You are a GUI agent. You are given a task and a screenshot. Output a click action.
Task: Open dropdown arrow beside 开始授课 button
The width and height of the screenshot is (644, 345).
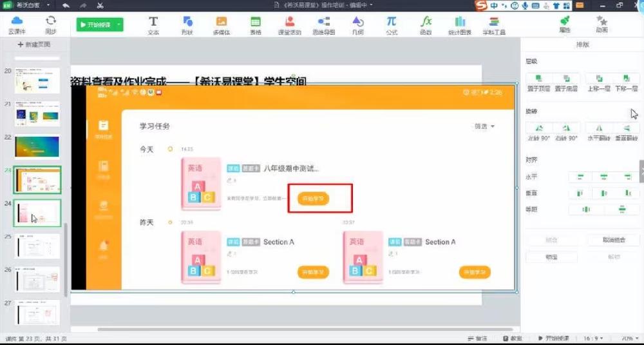[x=118, y=25]
